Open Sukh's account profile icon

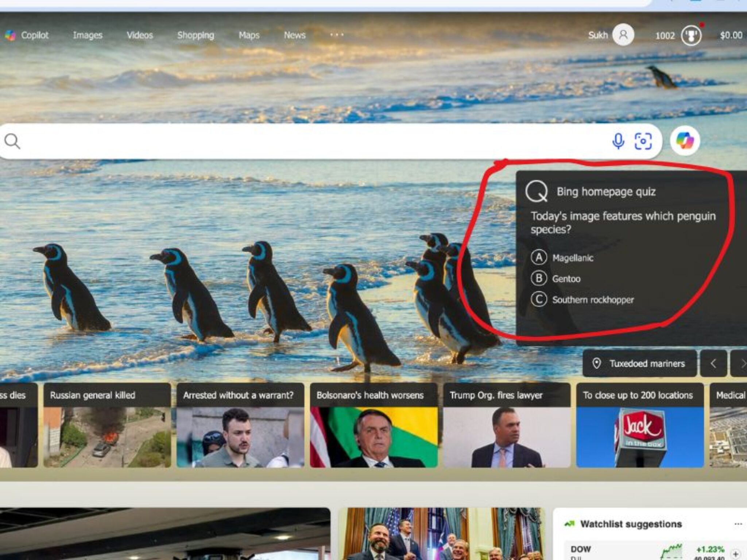623,35
